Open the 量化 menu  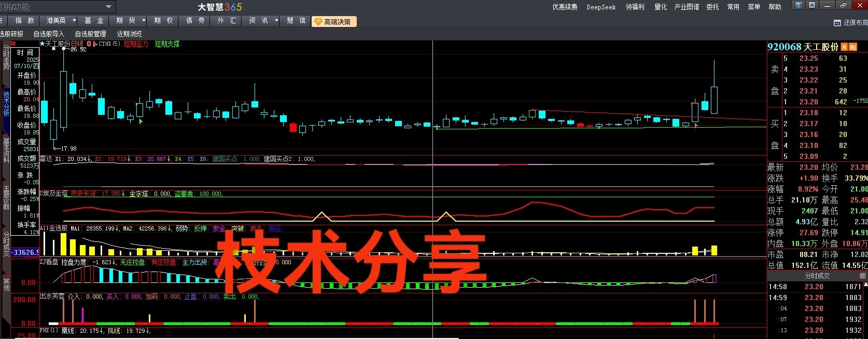[661, 7]
